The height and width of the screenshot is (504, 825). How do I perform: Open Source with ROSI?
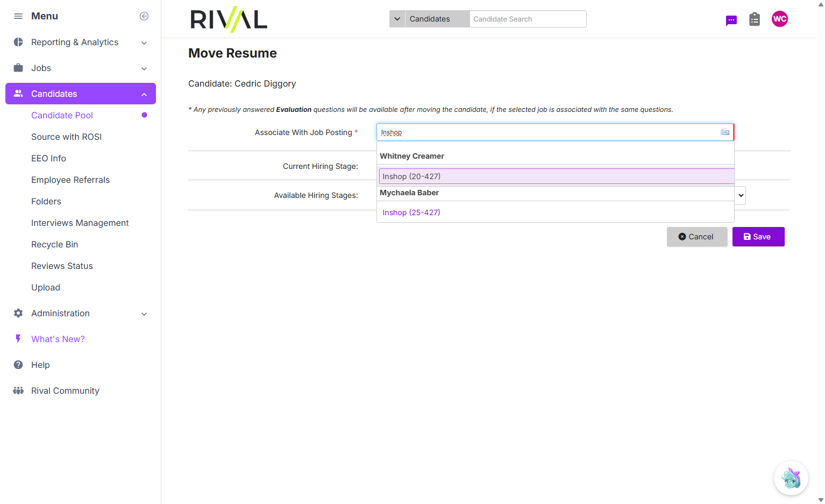click(x=66, y=137)
